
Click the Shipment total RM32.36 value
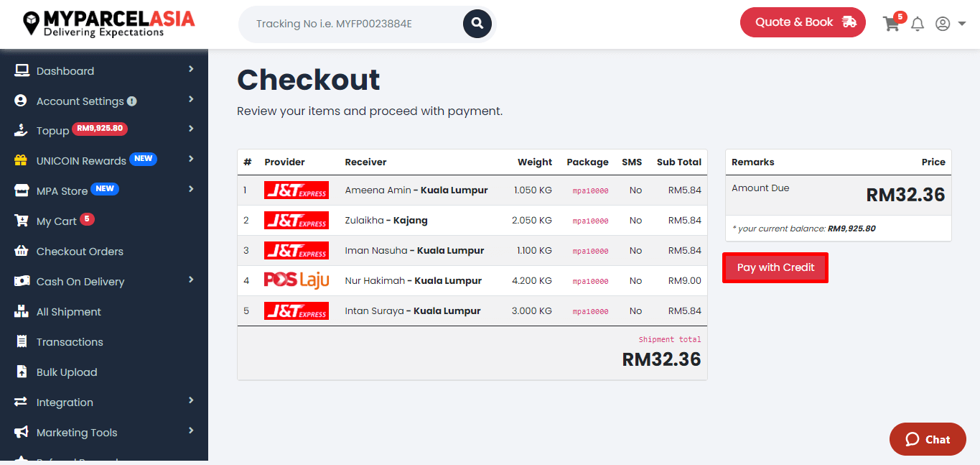pos(661,359)
